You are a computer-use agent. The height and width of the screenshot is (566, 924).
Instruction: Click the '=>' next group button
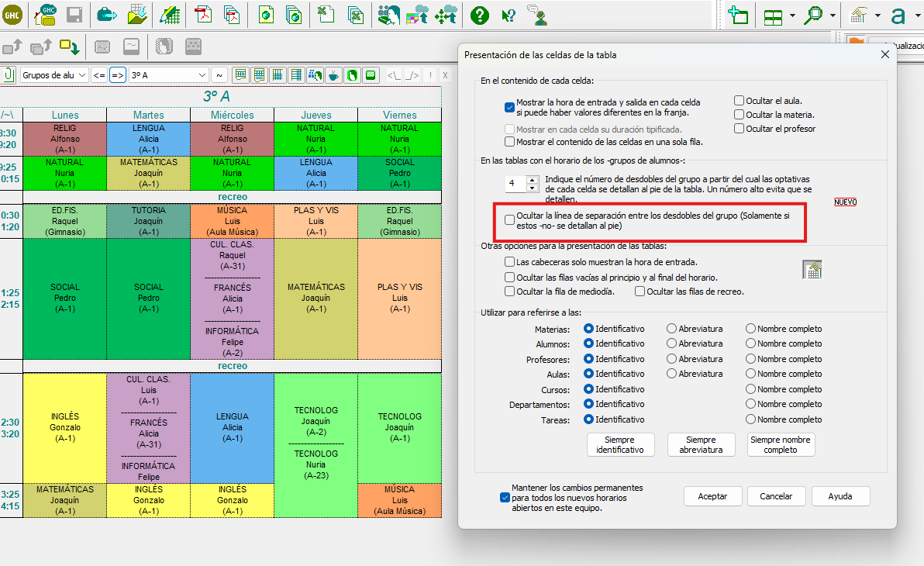(x=118, y=75)
